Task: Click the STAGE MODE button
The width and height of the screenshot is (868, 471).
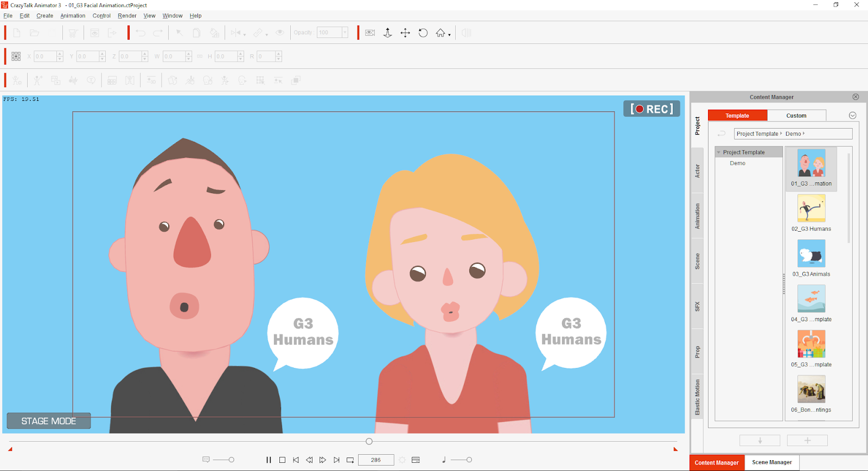Action: click(x=48, y=421)
